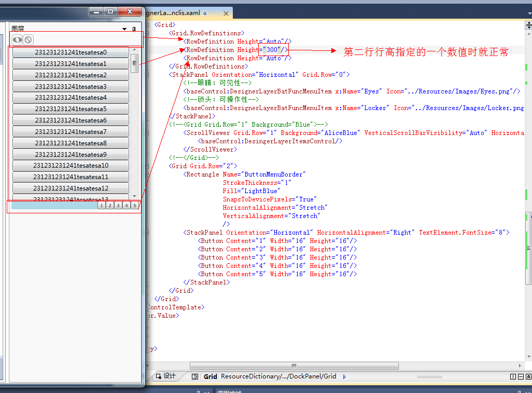The image size is (532, 393).
Task: Click the collapse pane chevron icon bottom right
Action: tap(528, 376)
